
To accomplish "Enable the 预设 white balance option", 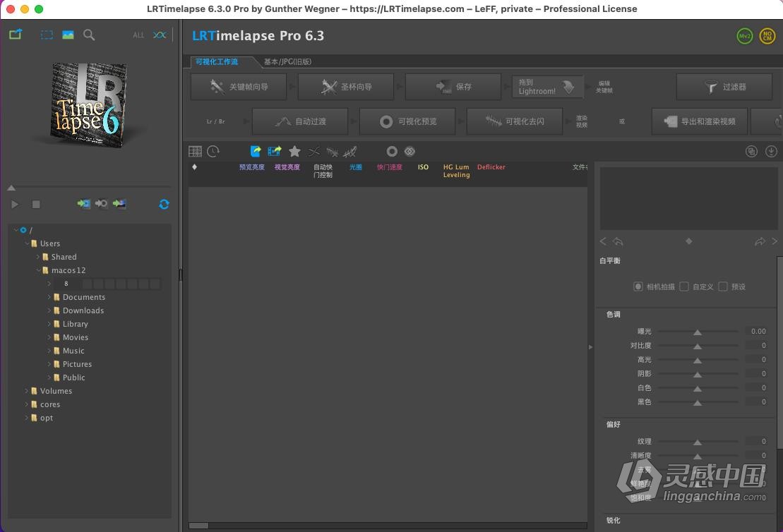I will 723,286.
